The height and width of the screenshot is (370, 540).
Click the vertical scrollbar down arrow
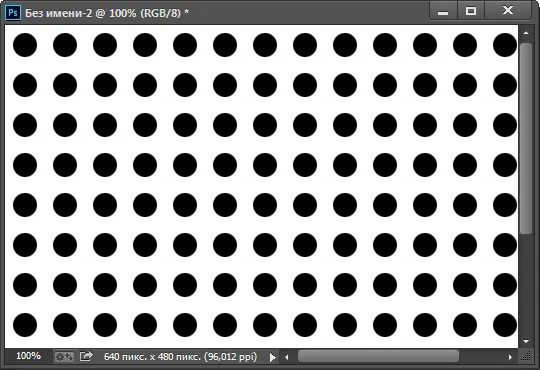(526, 342)
